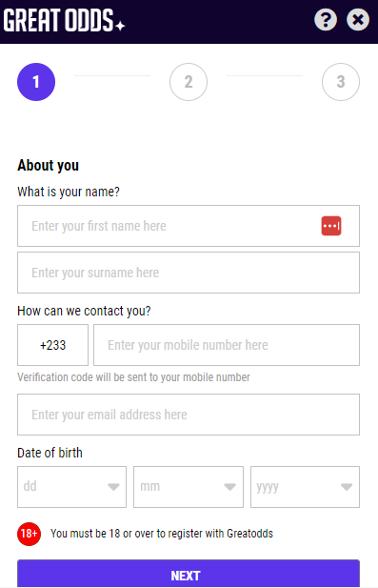
Task: Close the registration form with X icon
Action: click(358, 19)
